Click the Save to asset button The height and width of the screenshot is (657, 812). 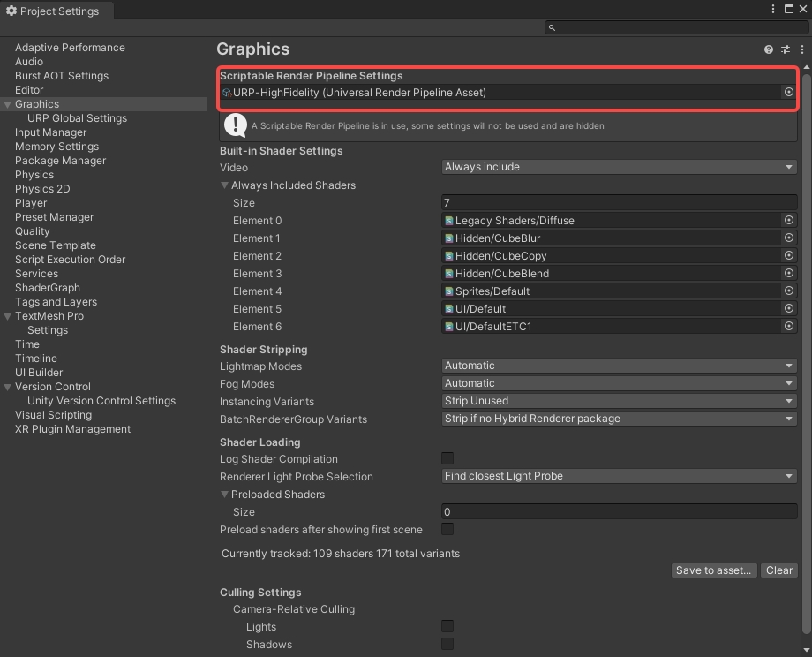tap(713, 570)
